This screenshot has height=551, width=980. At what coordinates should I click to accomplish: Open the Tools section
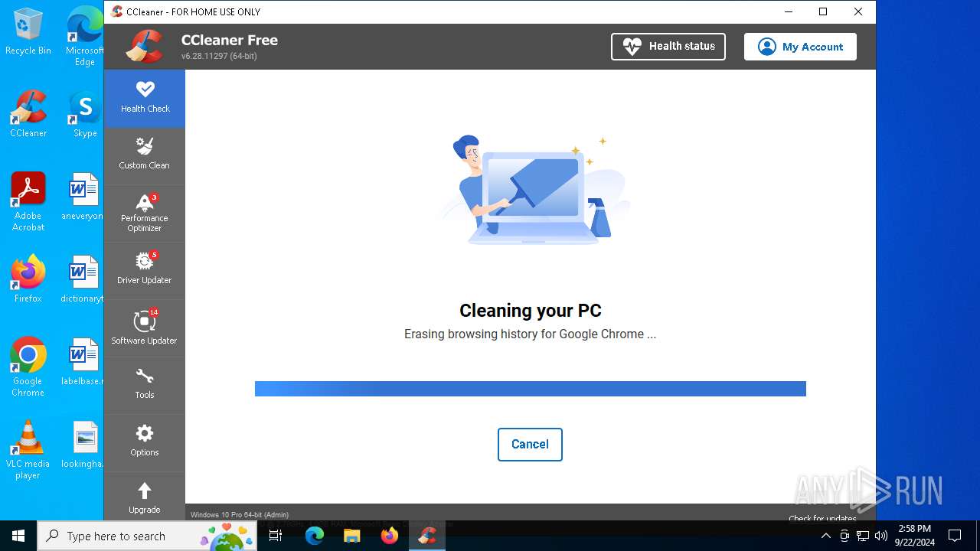click(145, 385)
